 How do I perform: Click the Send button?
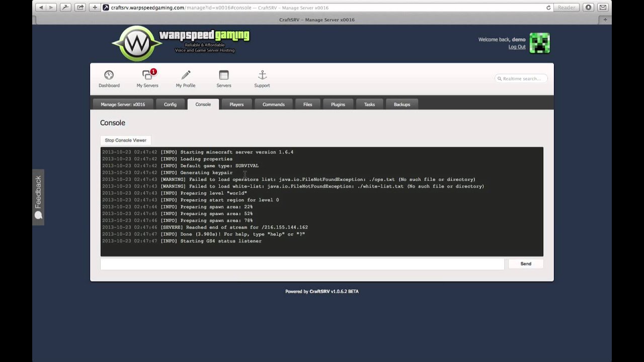(526, 264)
